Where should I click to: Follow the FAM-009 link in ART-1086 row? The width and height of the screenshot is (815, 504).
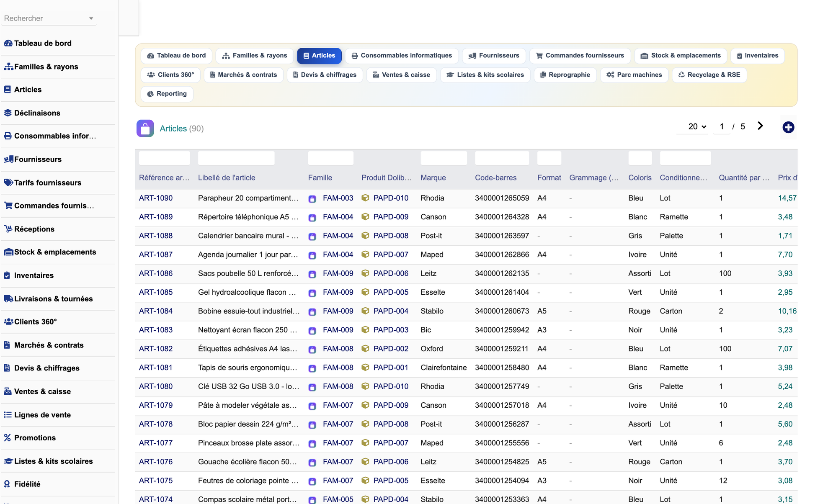[338, 273]
